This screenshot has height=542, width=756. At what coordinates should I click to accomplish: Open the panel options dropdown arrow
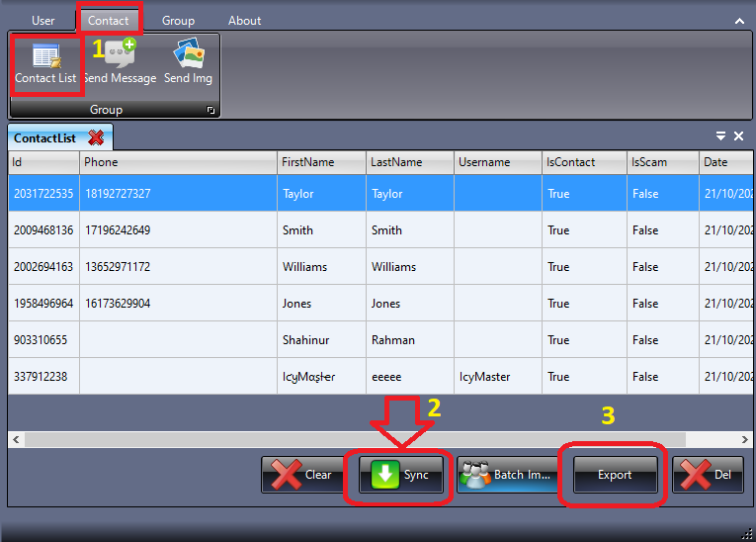(720, 136)
